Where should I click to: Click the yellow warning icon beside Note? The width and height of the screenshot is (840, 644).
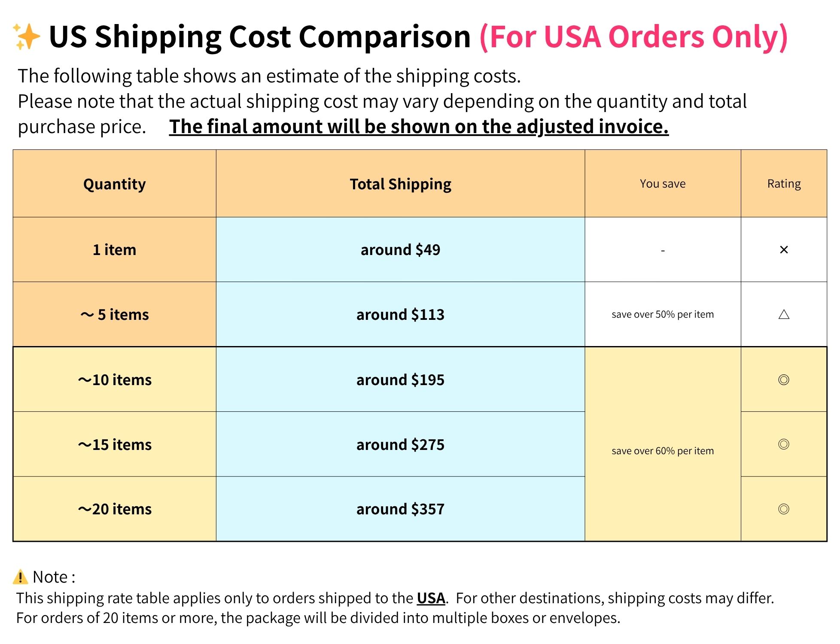click(x=20, y=577)
